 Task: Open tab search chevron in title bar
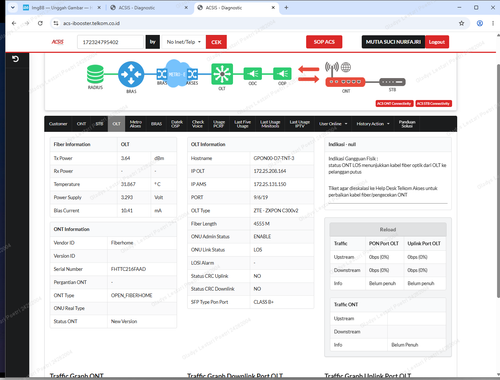[13, 7]
